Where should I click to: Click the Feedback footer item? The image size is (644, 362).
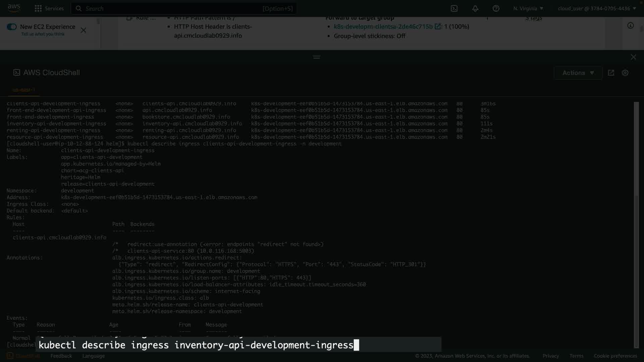point(61,356)
